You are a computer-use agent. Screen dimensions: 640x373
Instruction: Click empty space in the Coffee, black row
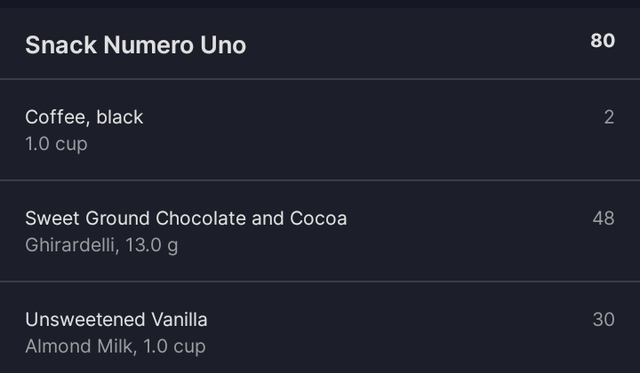click(x=367, y=130)
